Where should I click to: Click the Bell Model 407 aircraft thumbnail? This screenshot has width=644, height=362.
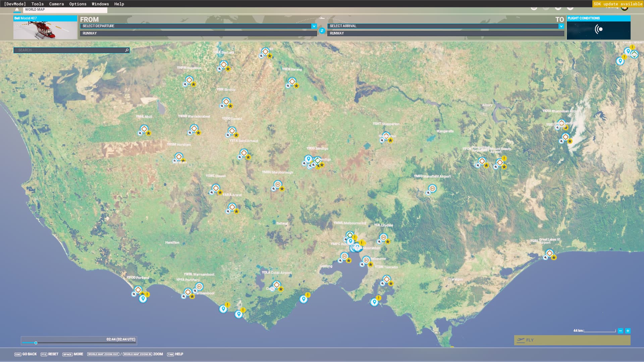(x=45, y=30)
